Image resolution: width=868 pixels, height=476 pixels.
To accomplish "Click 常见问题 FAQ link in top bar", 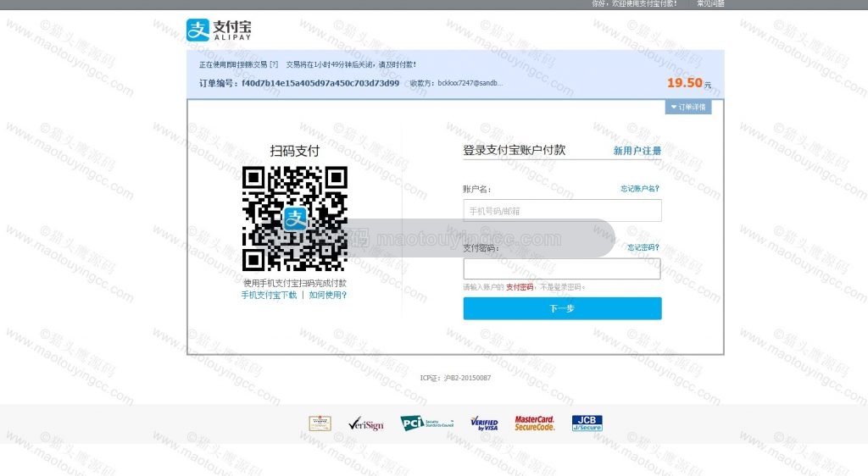I will [x=711, y=4].
